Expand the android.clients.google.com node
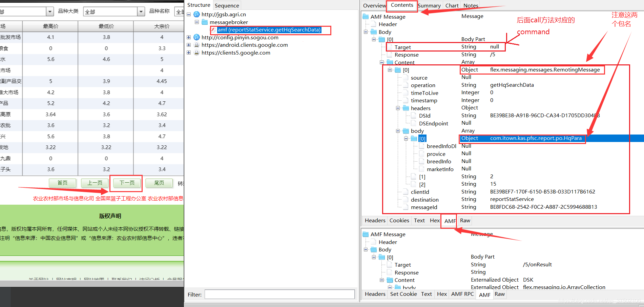 point(189,45)
